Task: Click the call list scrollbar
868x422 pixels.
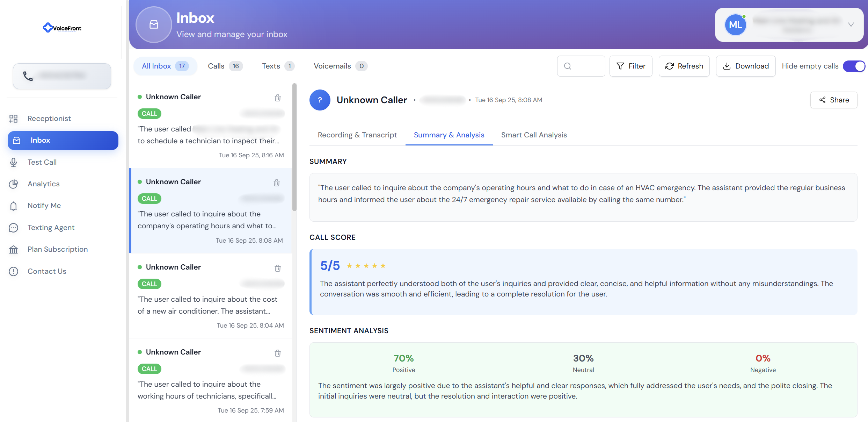Action: tap(294, 147)
